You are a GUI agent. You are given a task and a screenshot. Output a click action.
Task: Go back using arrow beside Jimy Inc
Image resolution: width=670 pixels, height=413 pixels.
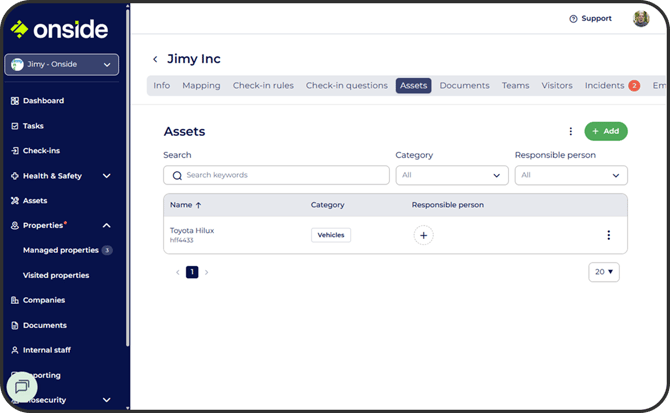(155, 59)
